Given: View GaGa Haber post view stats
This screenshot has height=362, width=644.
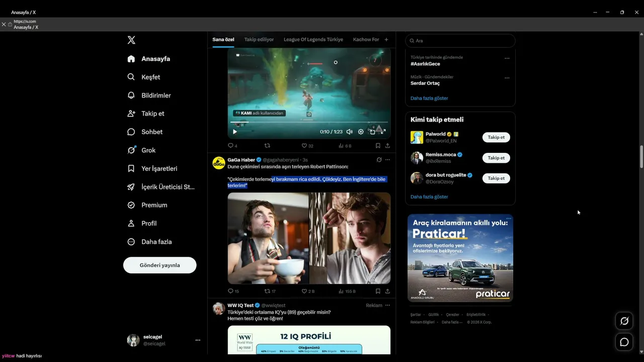Looking at the screenshot, I should tap(347, 291).
